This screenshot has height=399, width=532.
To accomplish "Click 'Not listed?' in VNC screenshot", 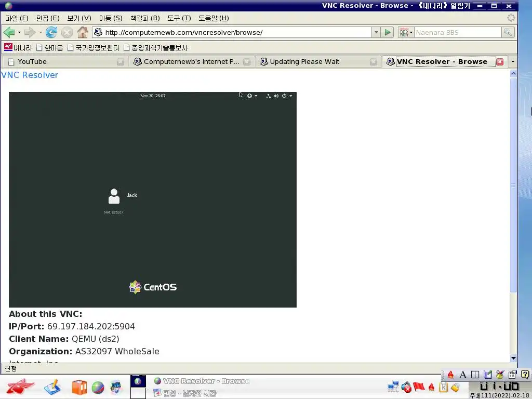I will 114,212.
